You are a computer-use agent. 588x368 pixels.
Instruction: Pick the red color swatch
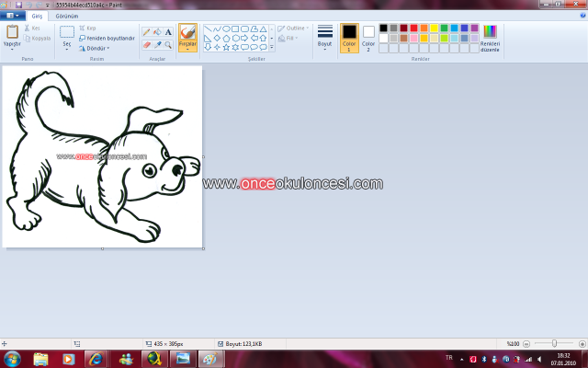[414, 29]
